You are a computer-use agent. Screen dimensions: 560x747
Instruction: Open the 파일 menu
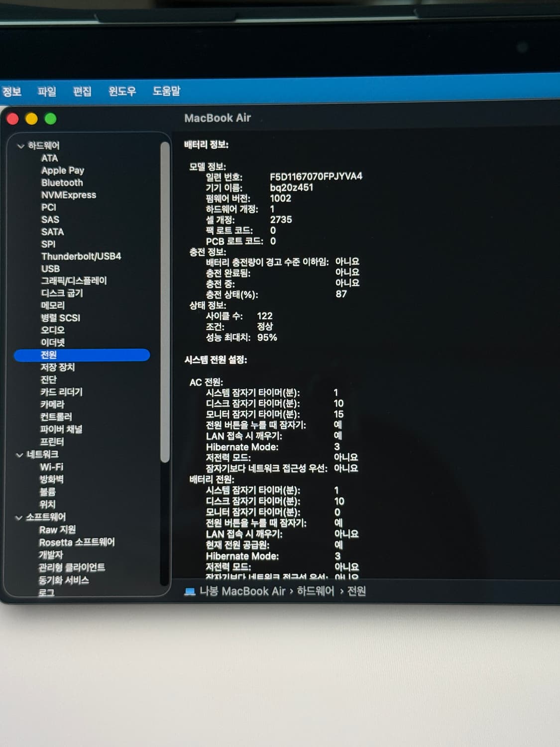pos(47,92)
